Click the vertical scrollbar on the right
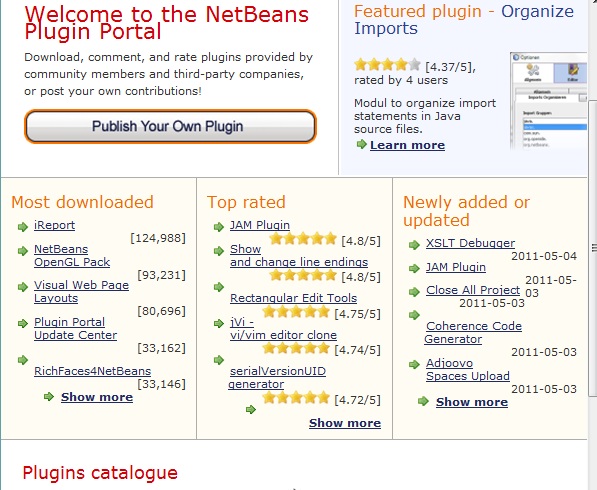The width and height of the screenshot is (597, 490). (592, 247)
